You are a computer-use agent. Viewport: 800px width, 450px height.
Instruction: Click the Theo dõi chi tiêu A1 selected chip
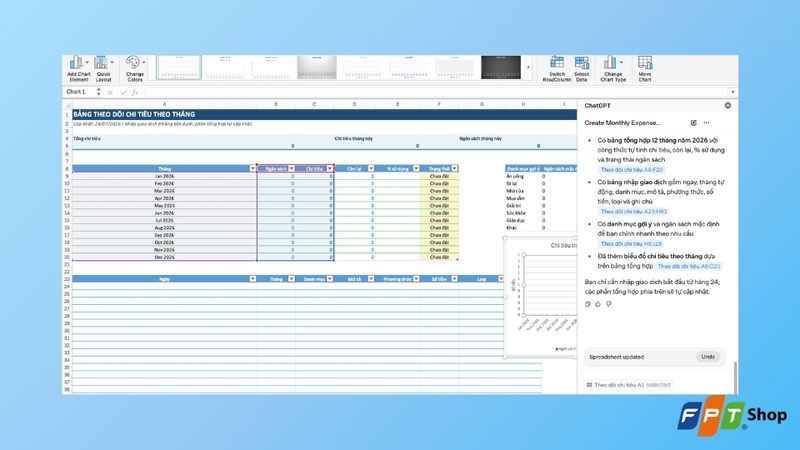[628, 385]
